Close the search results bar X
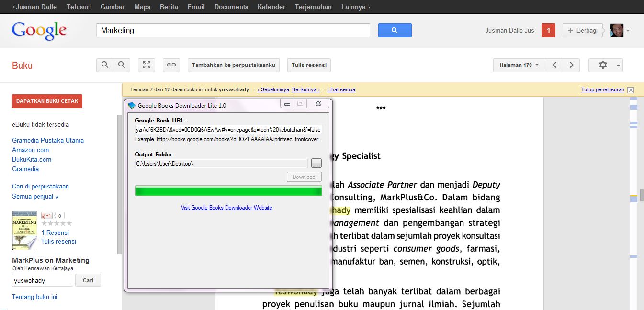 click(x=631, y=90)
